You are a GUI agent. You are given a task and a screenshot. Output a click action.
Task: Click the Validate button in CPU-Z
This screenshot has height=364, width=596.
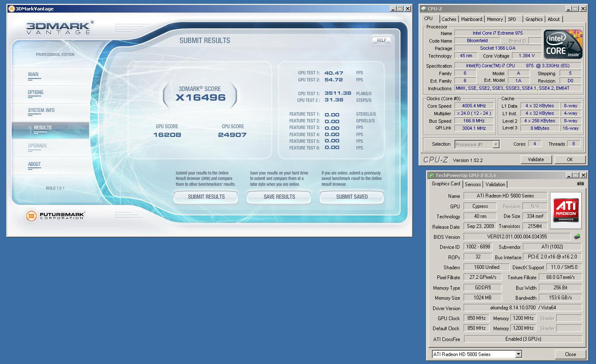coord(536,159)
